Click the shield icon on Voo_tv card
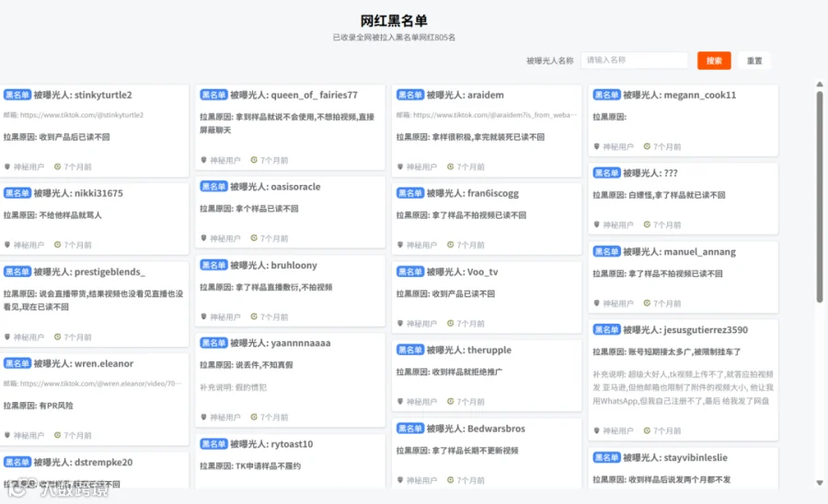828x504 pixels. coord(400,323)
